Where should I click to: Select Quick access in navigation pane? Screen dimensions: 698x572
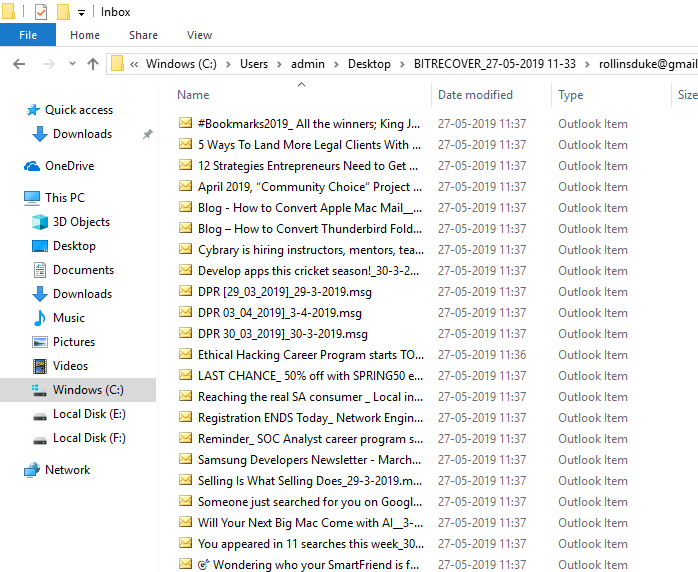(79, 110)
